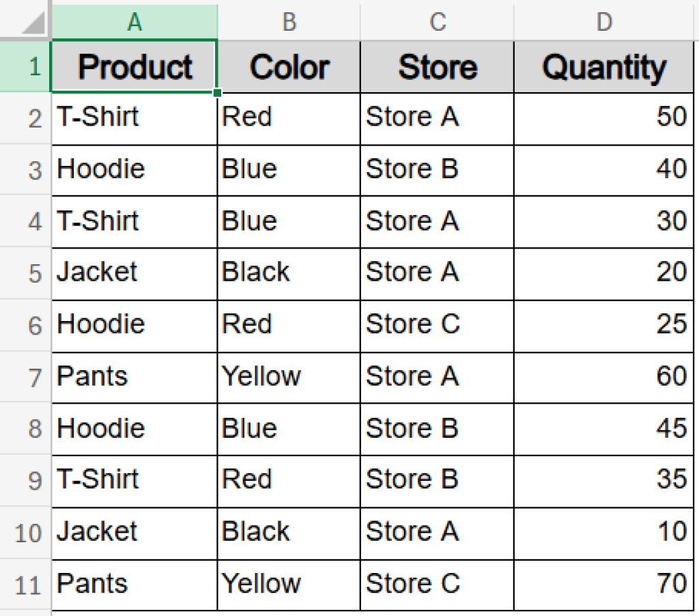Select the cell containing T-Shirt in row 2
The height and width of the screenshot is (616, 699).
(134, 117)
